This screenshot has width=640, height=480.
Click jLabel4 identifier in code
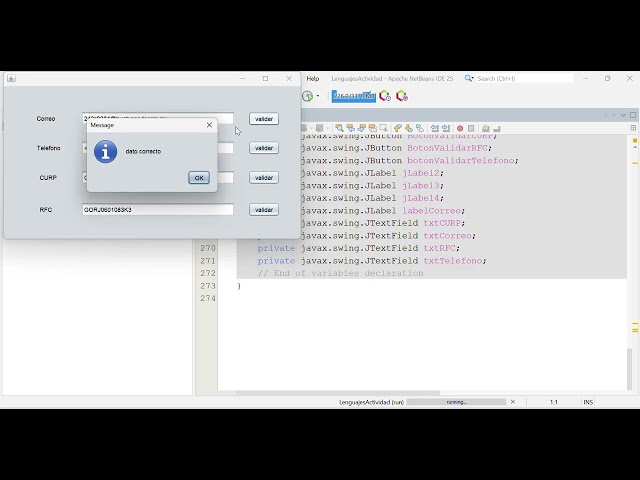click(x=421, y=198)
